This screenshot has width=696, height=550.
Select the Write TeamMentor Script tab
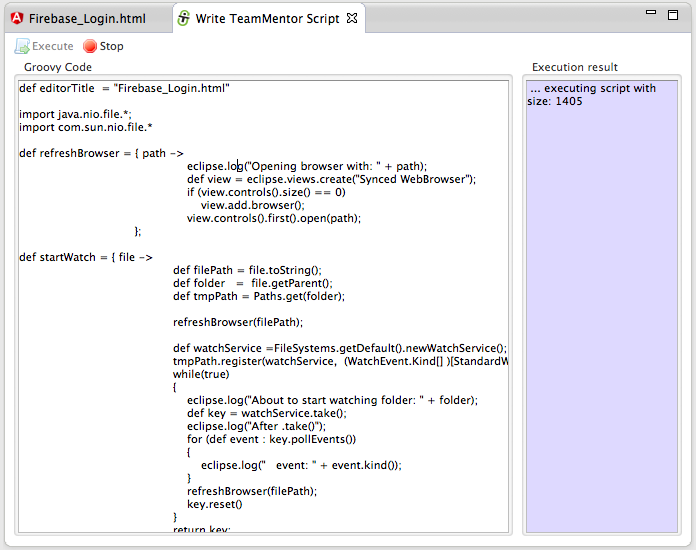coord(268,18)
